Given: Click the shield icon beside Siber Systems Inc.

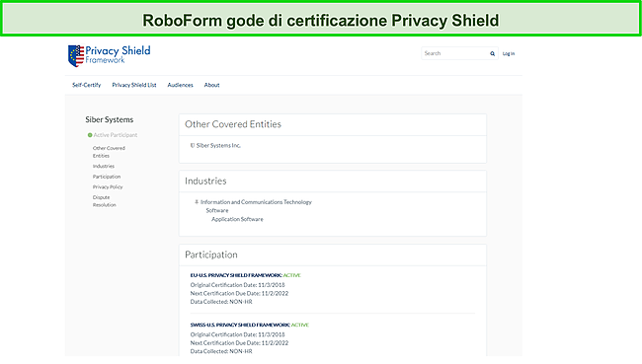Looking at the screenshot, I should click(x=193, y=145).
